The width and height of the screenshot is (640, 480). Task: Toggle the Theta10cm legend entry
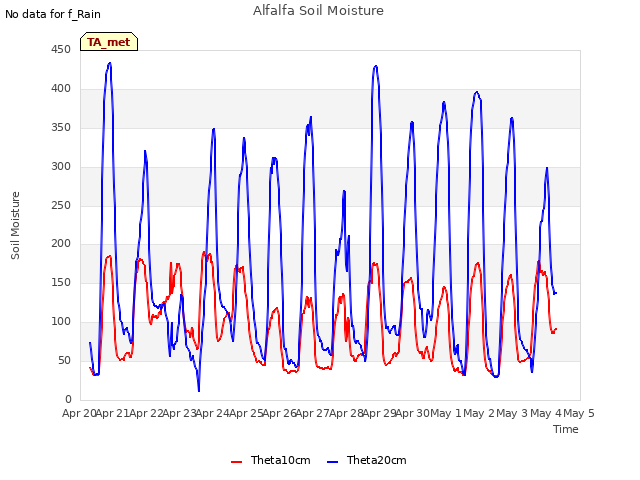point(271,460)
